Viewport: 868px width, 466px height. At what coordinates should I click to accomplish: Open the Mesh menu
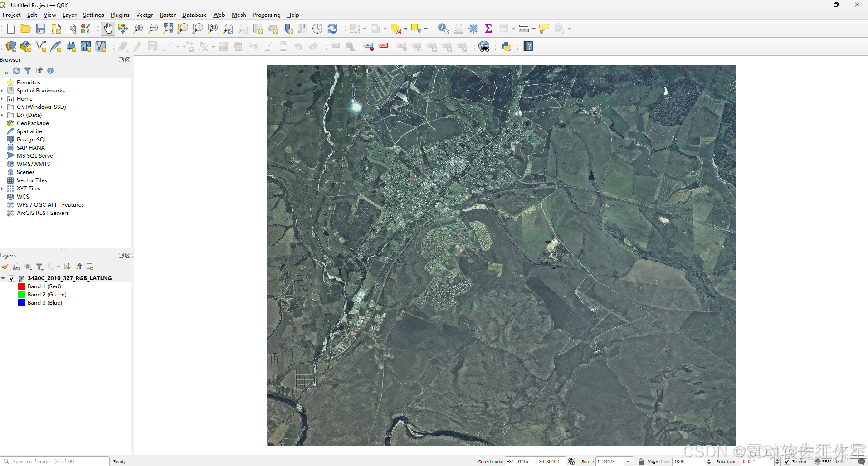pyautogui.click(x=239, y=15)
